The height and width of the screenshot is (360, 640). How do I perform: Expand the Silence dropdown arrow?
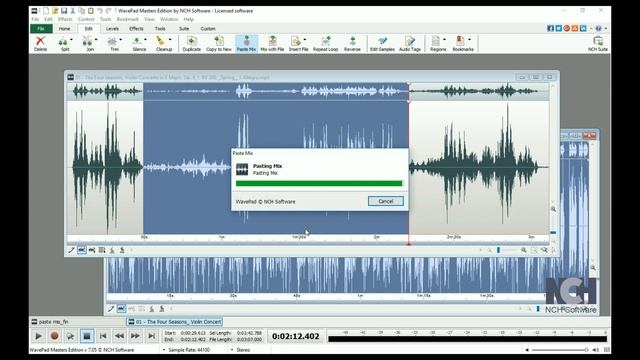(x=146, y=40)
